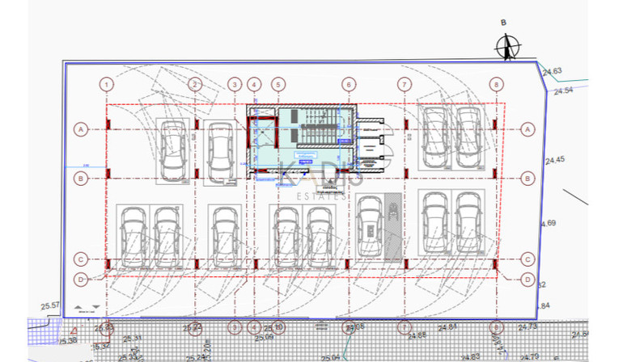Select grid bubble A on left side
This screenshot has height=362, width=644.
click(80, 128)
